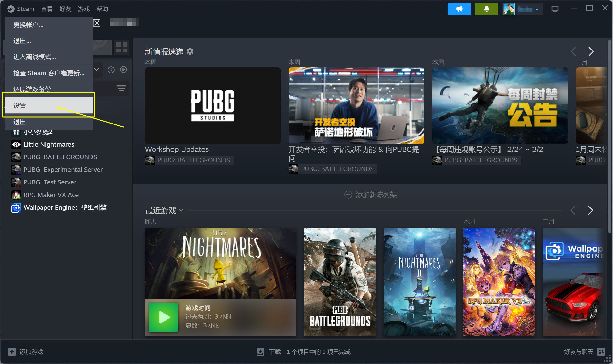The width and height of the screenshot is (613, 364).
Task: Select 小小梦魇2 in library list
Action: [x=38, y=132]
